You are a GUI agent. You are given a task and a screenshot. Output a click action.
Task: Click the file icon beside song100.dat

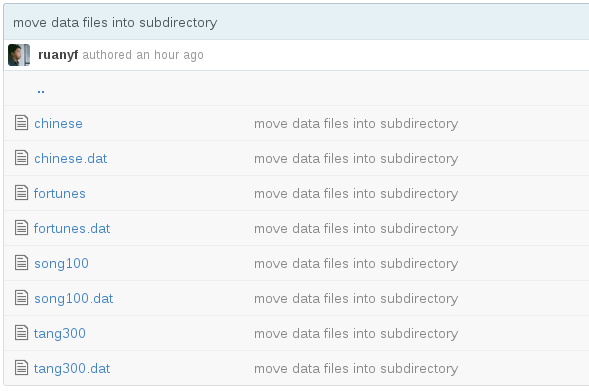(x=21, y=297)
